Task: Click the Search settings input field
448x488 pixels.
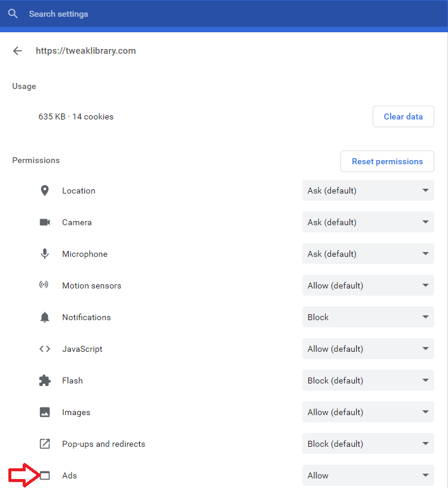Action: coord(59,13)
